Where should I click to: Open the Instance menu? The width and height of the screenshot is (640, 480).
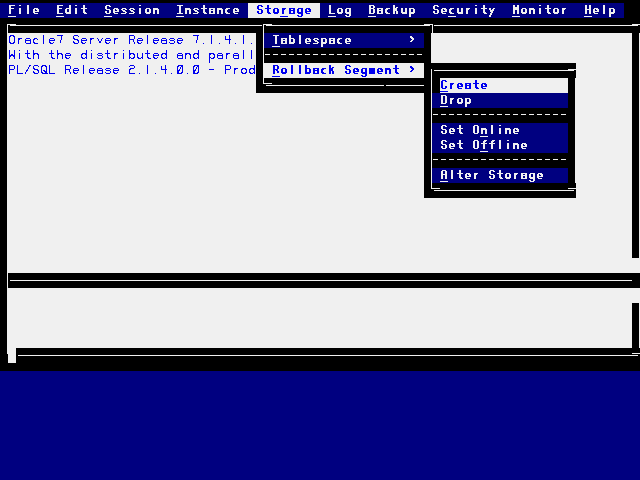pos(208,10)
